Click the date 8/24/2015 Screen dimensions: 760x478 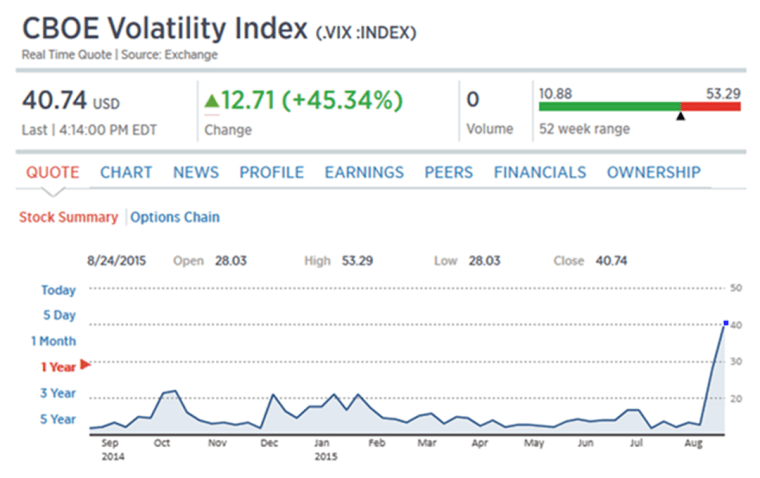click(116, 261)
